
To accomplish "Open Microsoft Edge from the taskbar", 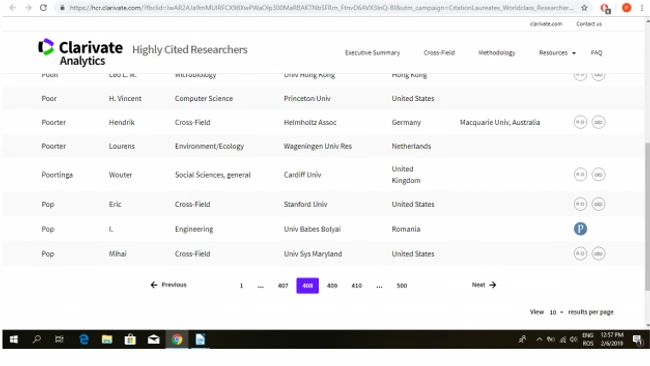I will point(84,339).
